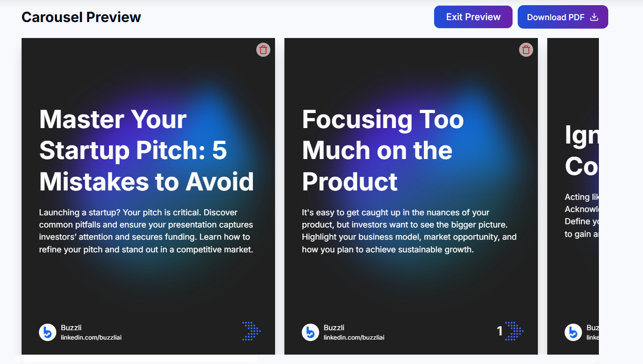The width and height of the screenshot is (643, 364).
Task: Click the blue dotted arrow on the second slide
Action: [514, 332]
